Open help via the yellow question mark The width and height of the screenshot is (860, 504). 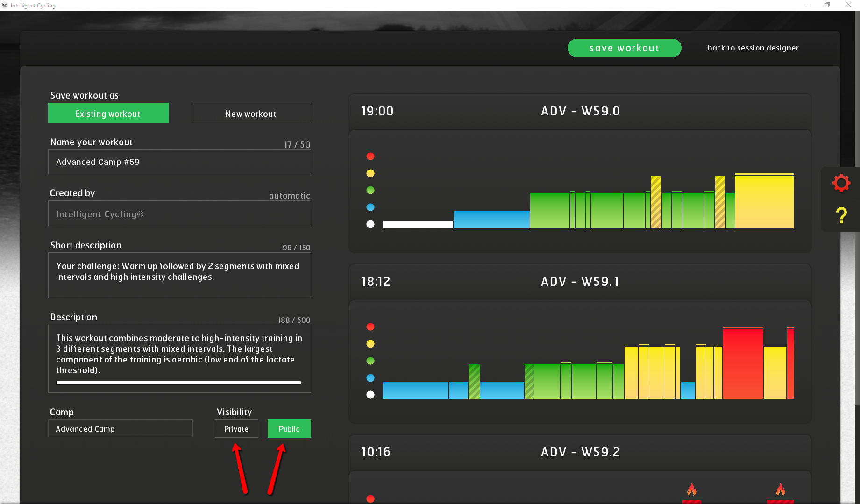841,215
